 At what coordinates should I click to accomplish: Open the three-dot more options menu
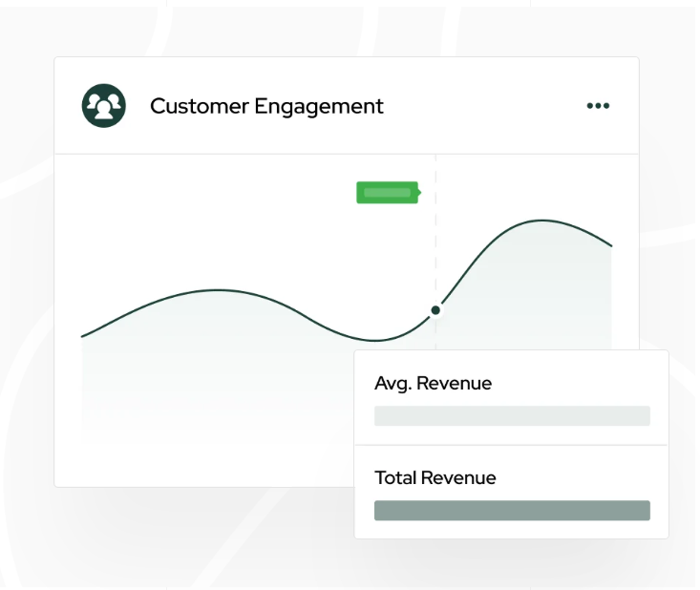pyautogui.click(x=598, y=106)
